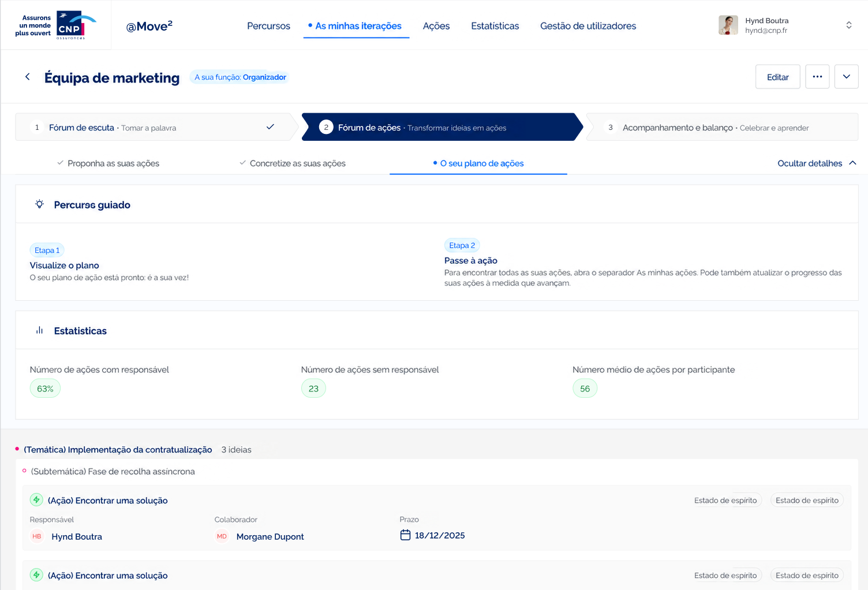Image resolution: width=868 pixels, height=590 pixels.
Task: Click the back arrow beside Équipa de marketing
Action: coord(27,77)
